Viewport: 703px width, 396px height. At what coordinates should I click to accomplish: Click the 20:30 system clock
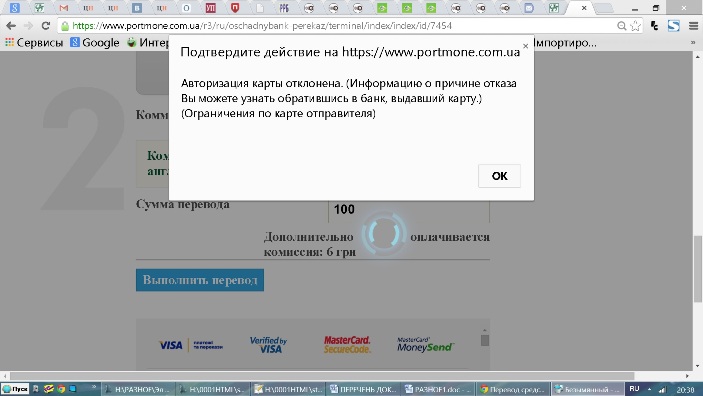click(x=685, y=389)
